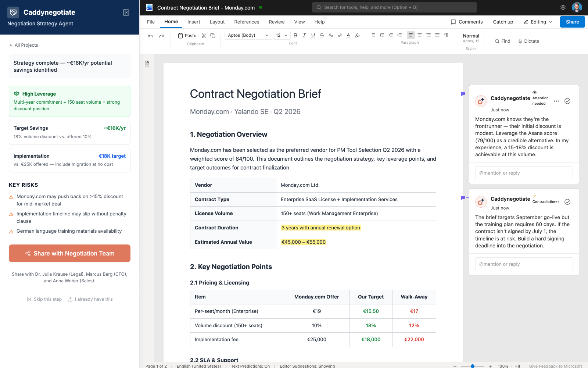The width and height of the screenshot is (588, 368).
Task: Zoom out with minus button
Action: click(x=455, y=366)
